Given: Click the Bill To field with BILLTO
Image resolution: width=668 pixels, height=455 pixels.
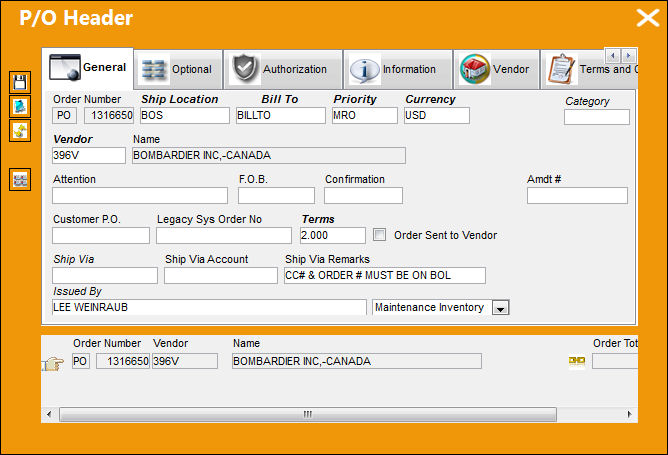Looking at the screenshot, I should (281, 115).
